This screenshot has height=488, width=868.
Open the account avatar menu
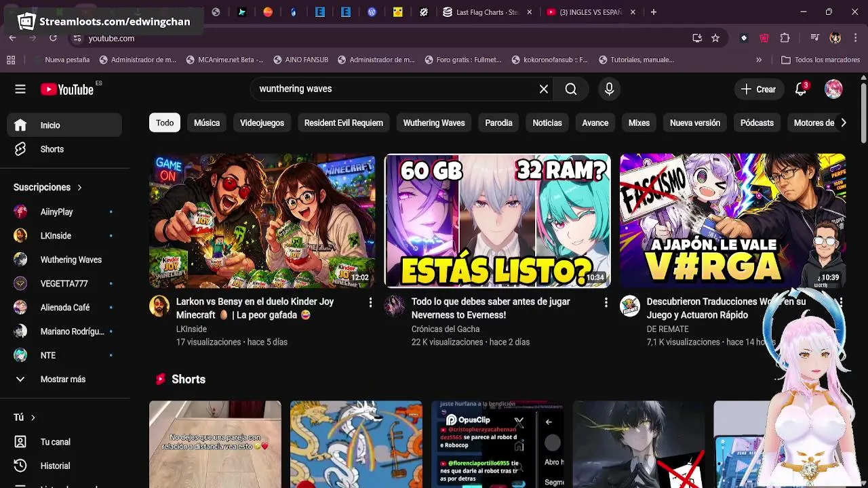coord(833,89)
